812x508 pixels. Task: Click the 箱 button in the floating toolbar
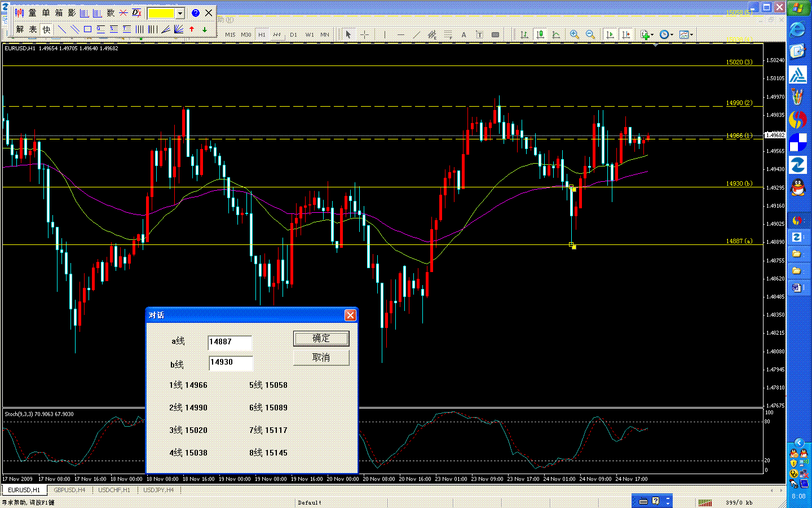click(x=59, y=13)
